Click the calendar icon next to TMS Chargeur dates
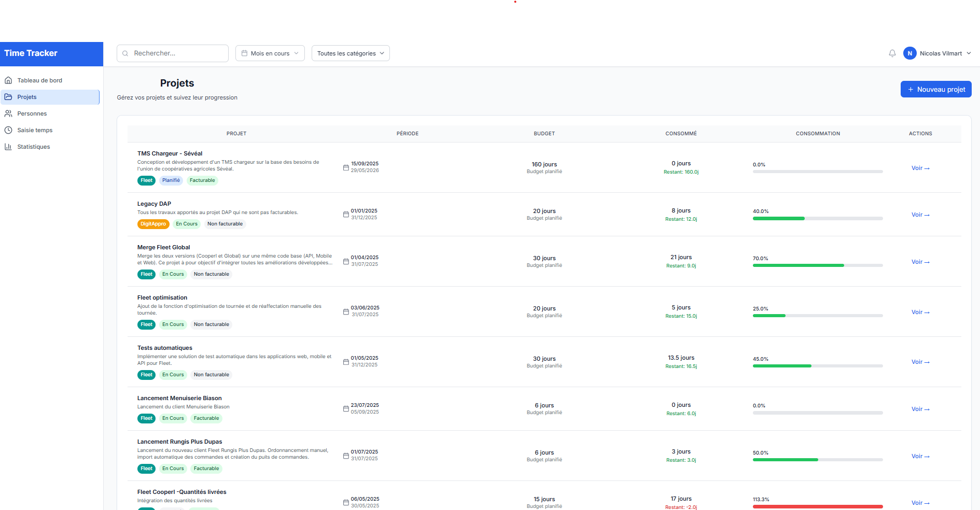Viewport: 980px width, 510px height. (x=346, y=167)
